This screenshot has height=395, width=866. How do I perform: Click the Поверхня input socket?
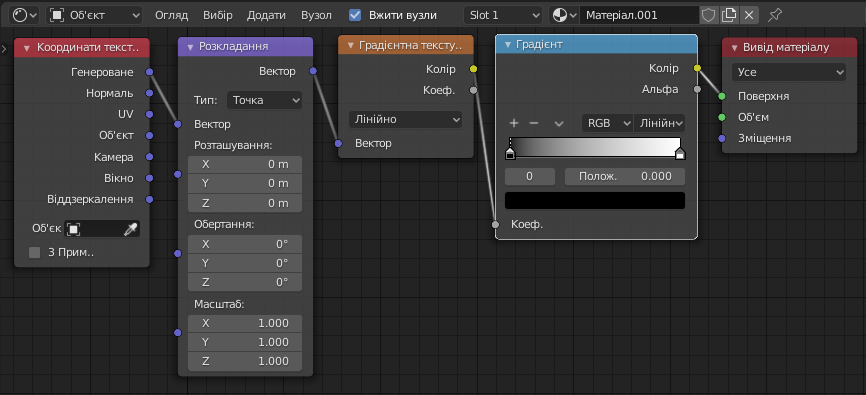(x=722, y=96)
